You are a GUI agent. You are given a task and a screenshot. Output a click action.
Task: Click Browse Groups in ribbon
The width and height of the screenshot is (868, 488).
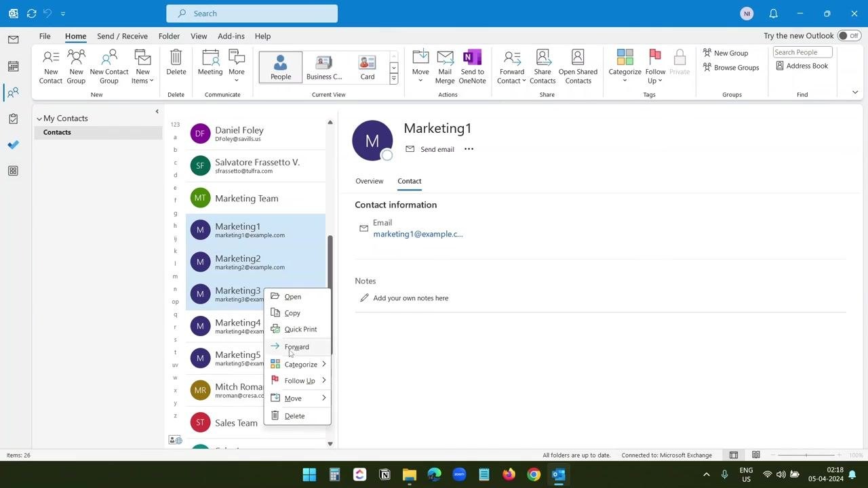click(730, 67)
